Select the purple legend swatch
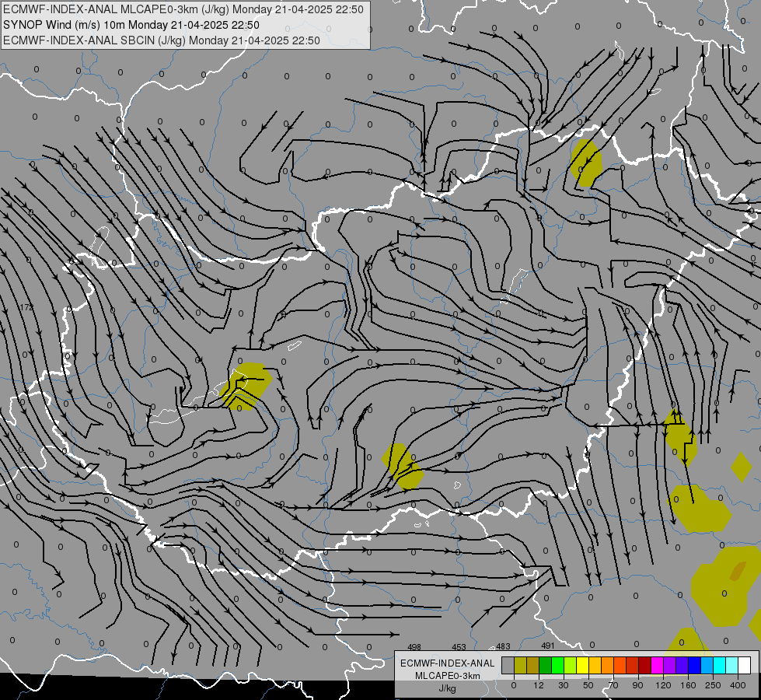The height and width of the screenshot is (700, 761). (670, 665)
